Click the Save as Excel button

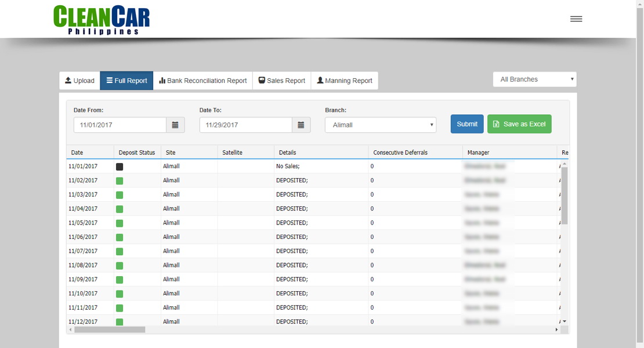[x=519, y=124]
